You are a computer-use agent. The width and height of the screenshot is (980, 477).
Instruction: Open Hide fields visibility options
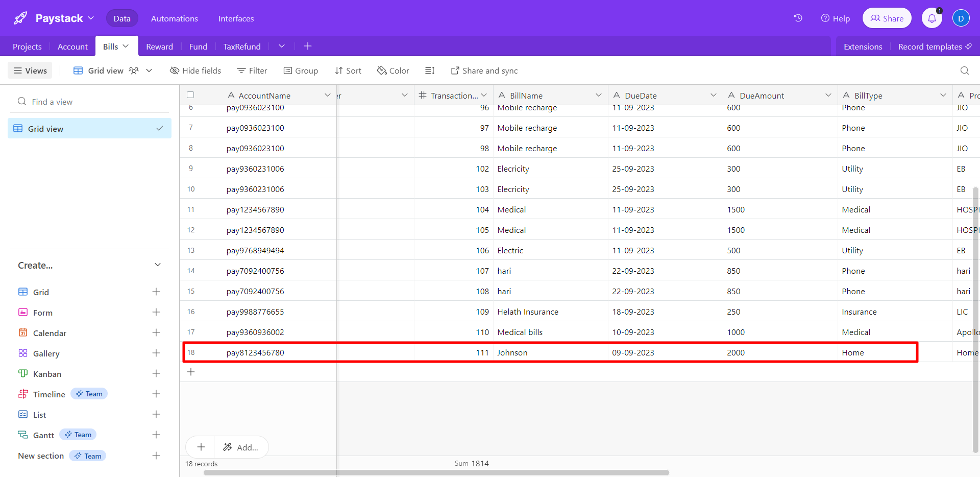[195, 70]
